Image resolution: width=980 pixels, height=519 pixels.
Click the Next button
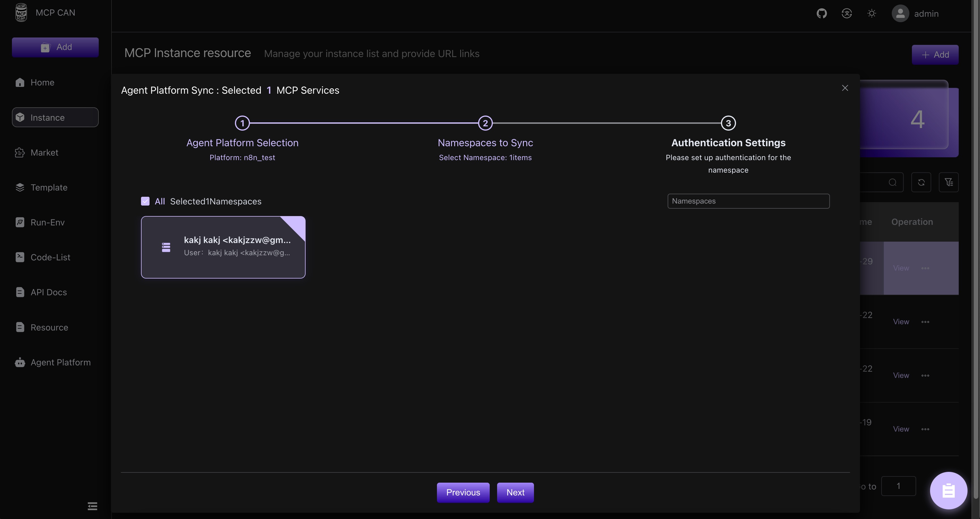515,492
